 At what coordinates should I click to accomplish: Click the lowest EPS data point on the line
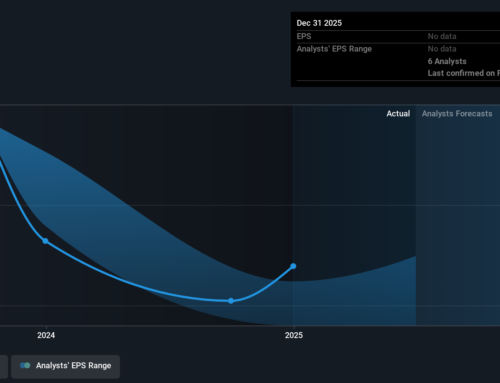click(x=231, y=301)
